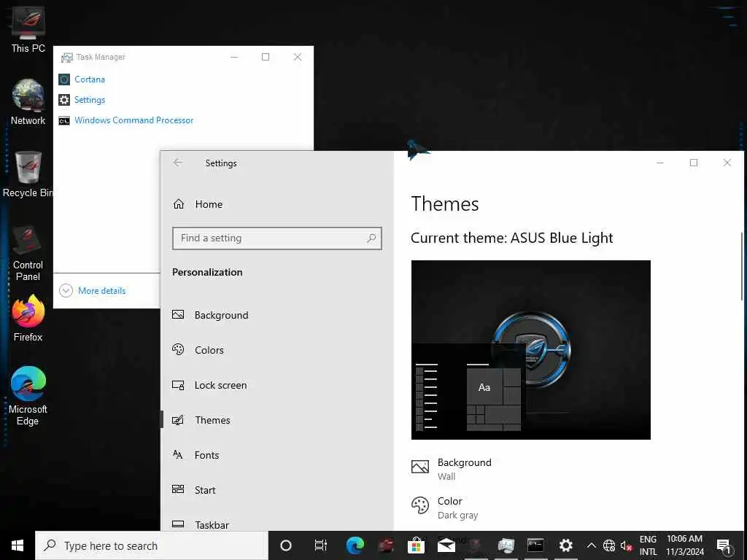Viewport: 747px width, 560px height.
Task: Click the network globe tray icon
Action: click(609, 545)
